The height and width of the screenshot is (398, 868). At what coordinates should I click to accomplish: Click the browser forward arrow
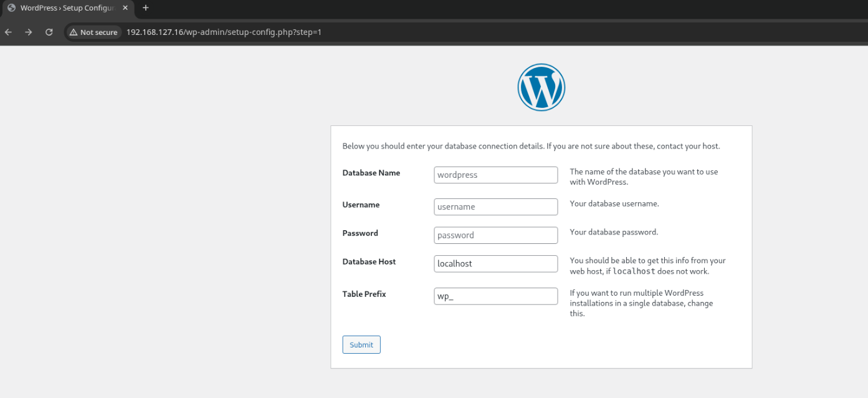[x=28, y=32]
